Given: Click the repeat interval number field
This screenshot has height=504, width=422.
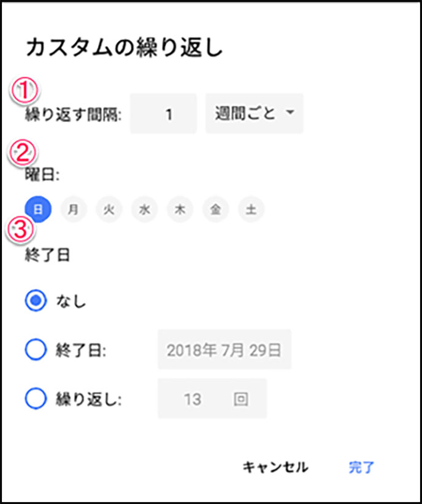Looking at the screenshot, I should (x=163, y=113).
